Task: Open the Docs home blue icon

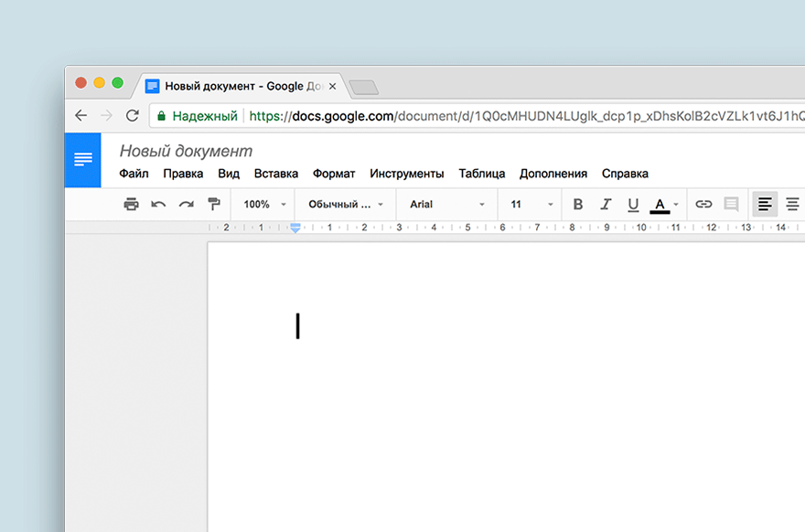Action: [82, 160]
